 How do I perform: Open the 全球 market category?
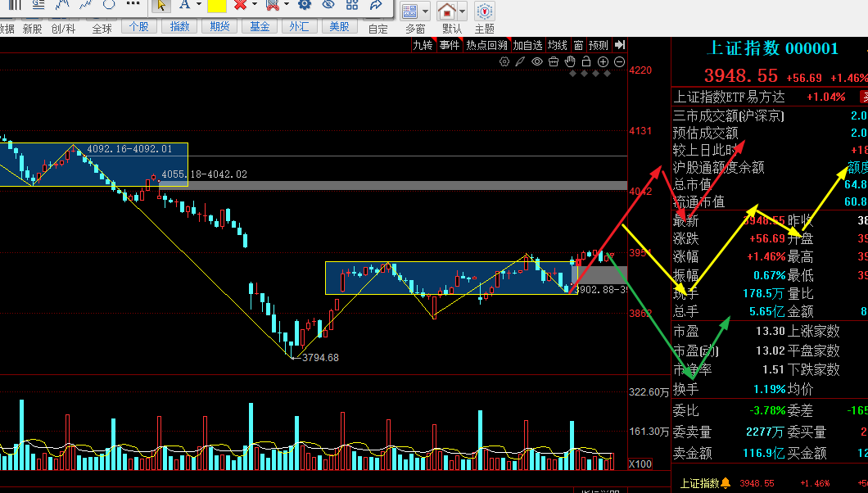pos(102,29)
